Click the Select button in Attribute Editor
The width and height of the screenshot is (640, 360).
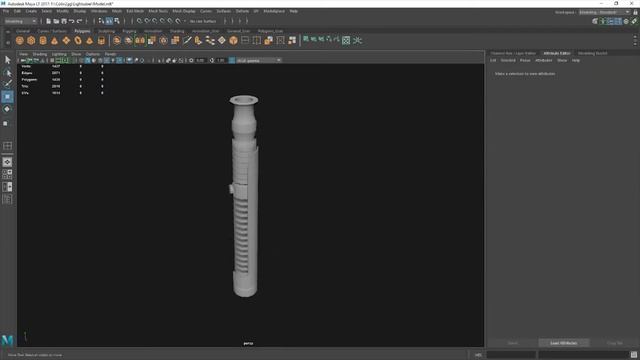pyautogui.click(x=513, y=343)
